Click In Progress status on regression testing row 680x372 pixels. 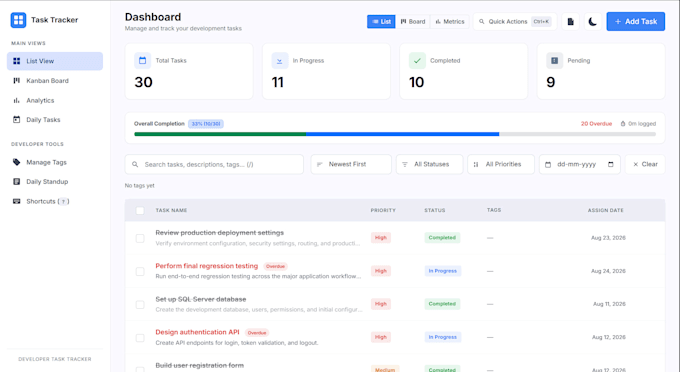pos(443,271)
